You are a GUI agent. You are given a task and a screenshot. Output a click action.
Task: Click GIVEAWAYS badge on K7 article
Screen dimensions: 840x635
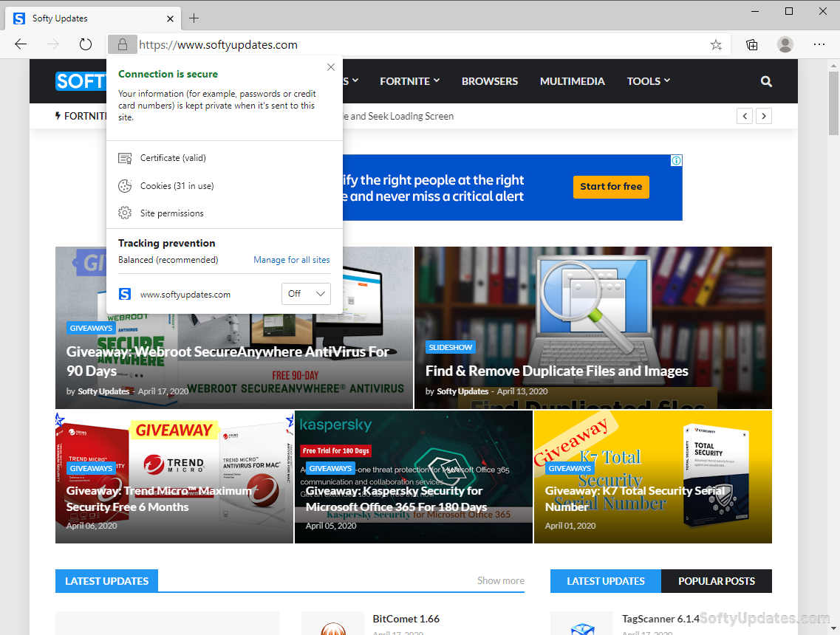(570, 468)
